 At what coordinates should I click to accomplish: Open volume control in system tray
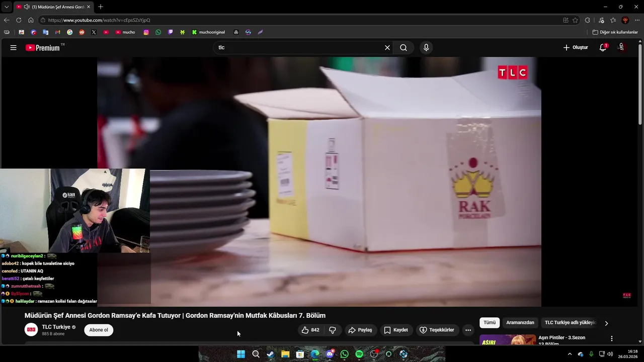click(610, 354)
